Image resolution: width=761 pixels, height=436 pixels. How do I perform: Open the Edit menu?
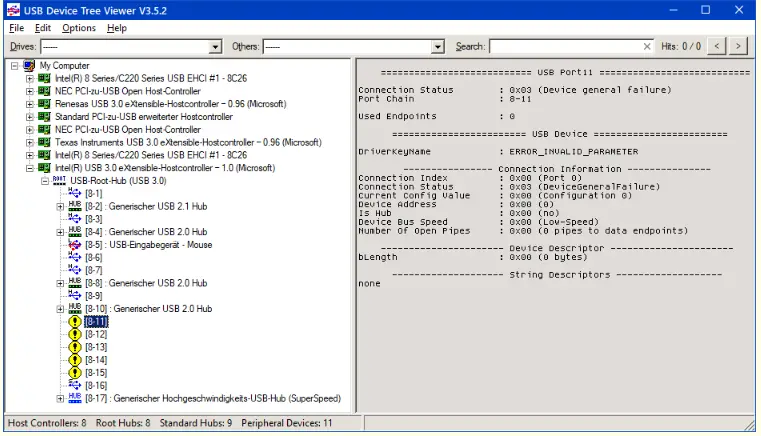coord(43,28)
